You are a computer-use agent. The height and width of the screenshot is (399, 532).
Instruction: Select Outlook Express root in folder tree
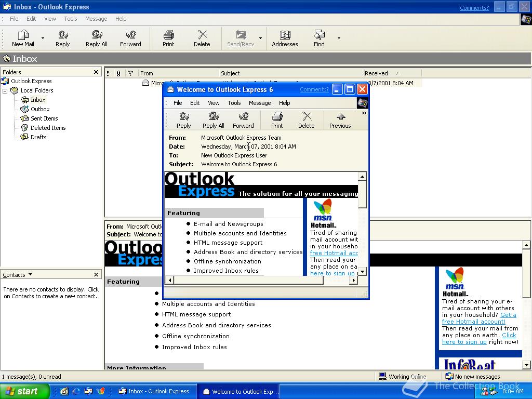pyautogui.click(x=31, y=81)
